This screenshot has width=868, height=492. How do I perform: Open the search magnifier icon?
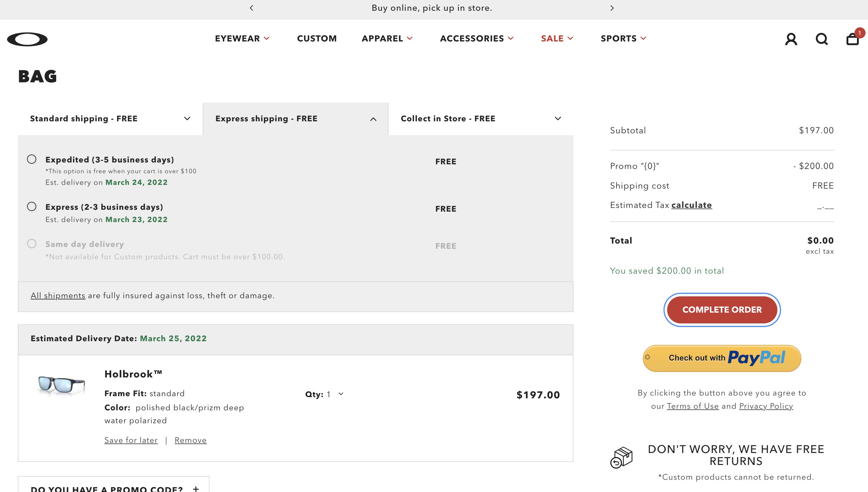pos(822,39)
